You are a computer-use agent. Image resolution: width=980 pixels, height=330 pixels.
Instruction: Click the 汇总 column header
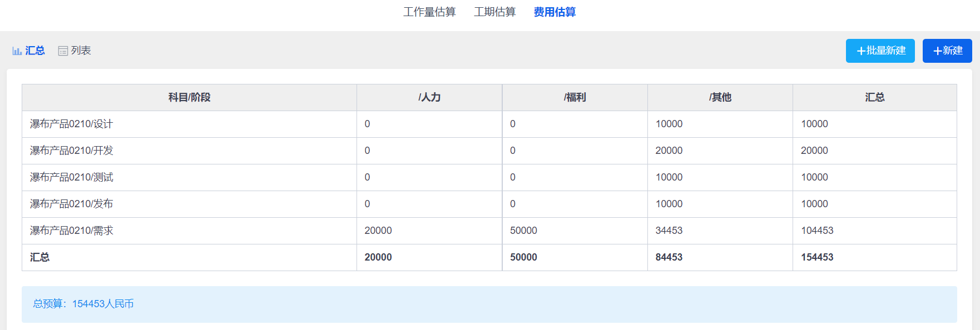[874, 97]
